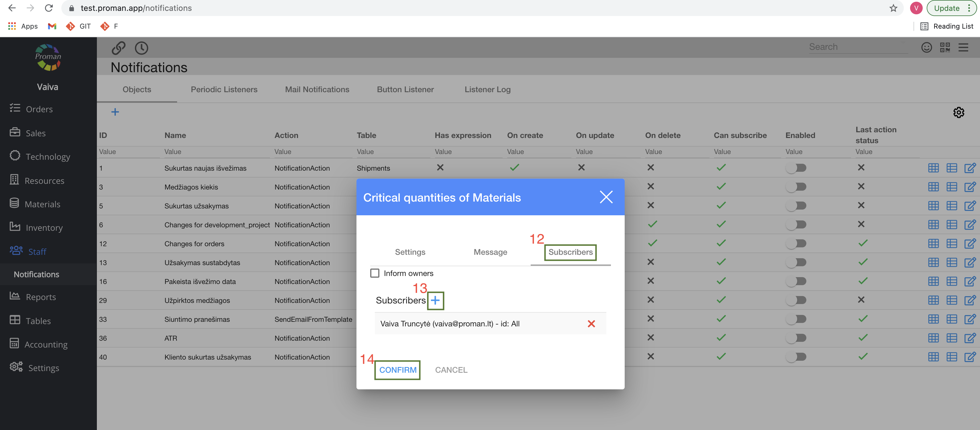Check the Inform owners checkbox

point(375,273)
